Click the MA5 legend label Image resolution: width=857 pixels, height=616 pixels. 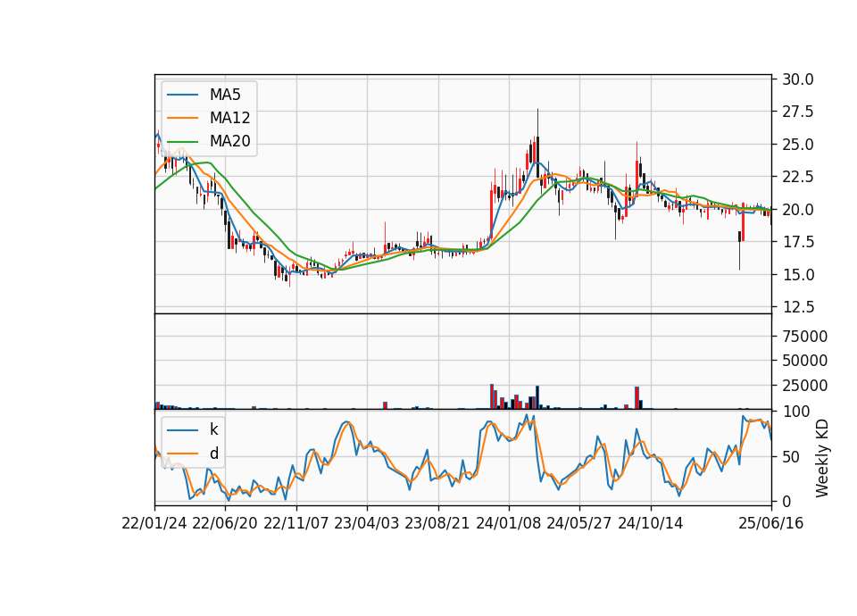(225, 95)
